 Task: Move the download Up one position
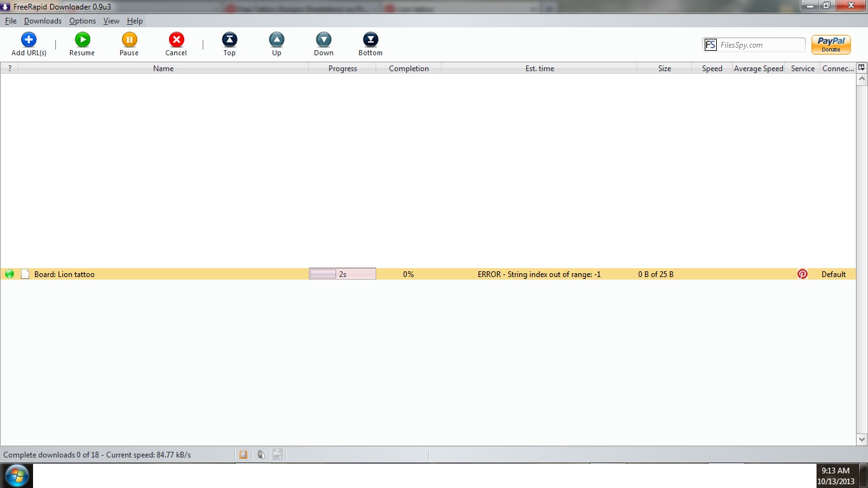(x=276, y=40)
